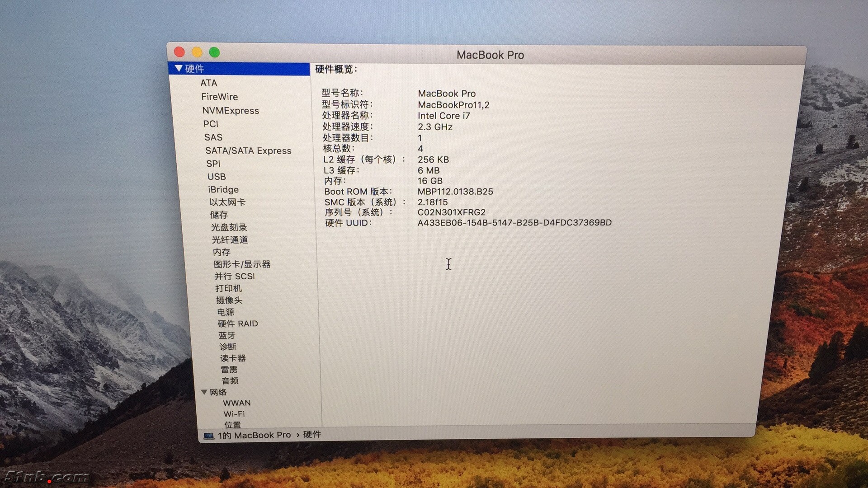
Task: Click the serial number value C02N301XFRG2
Action: (x=451, y=212)
